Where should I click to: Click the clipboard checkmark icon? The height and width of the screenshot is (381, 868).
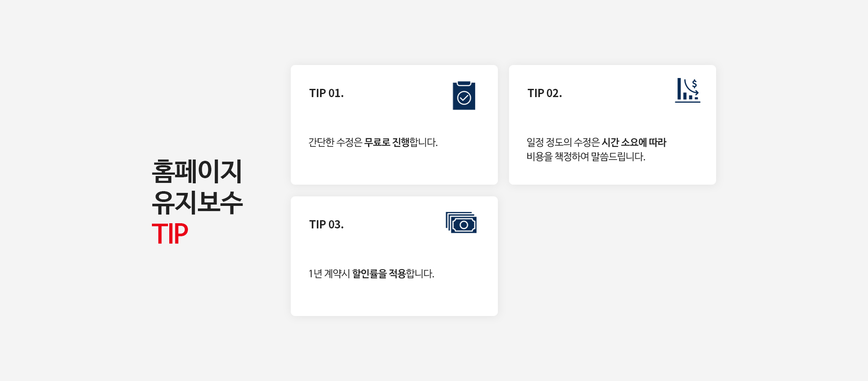click(x=464, y=95)
